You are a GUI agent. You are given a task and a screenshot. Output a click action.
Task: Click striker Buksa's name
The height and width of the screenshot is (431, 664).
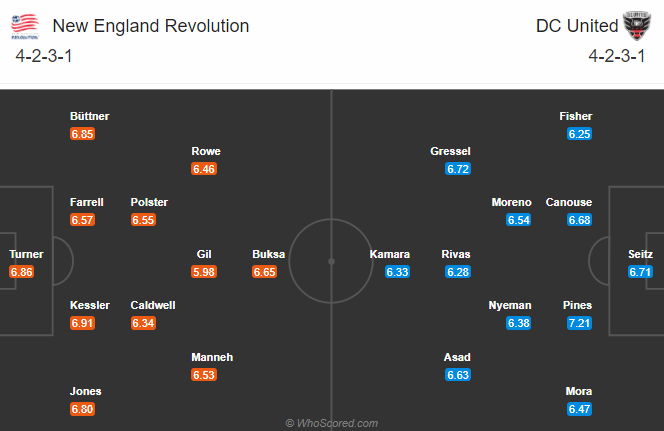[x=268, y=254]
